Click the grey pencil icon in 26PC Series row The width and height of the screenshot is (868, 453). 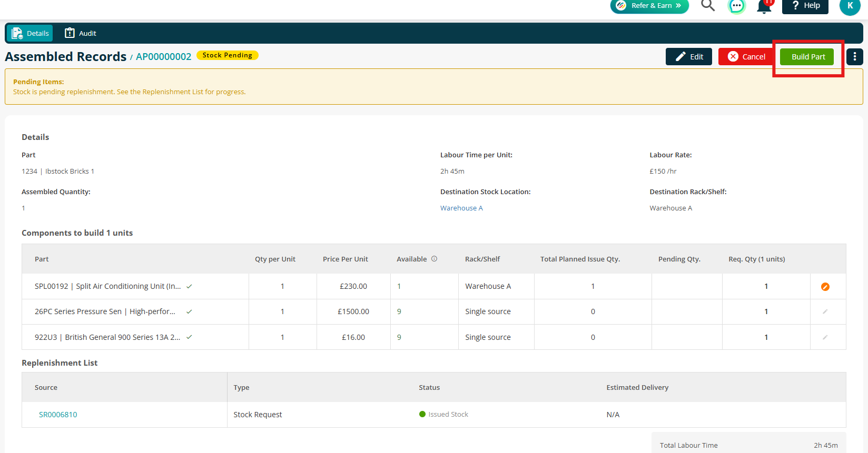point(825,312)
